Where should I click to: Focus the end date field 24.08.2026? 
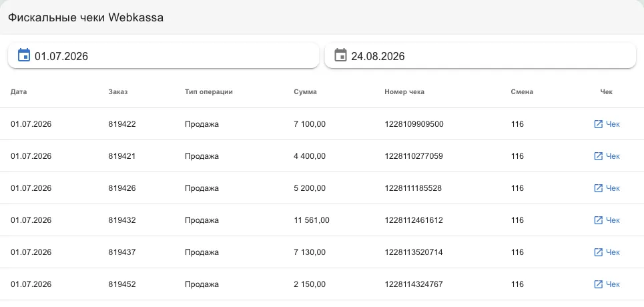click(480, 55)
